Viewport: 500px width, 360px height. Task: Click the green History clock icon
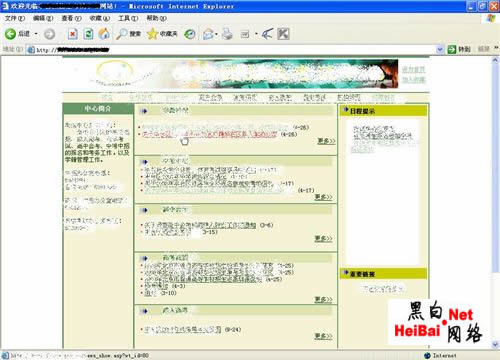point(190,34)
